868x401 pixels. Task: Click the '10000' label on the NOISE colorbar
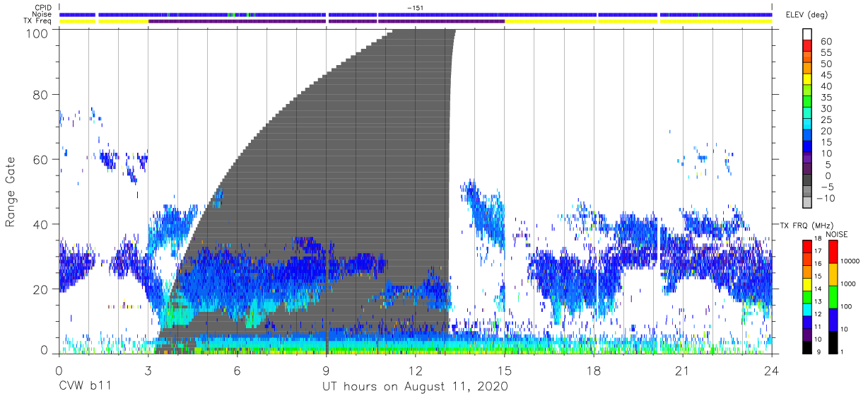tap(850, 262)
